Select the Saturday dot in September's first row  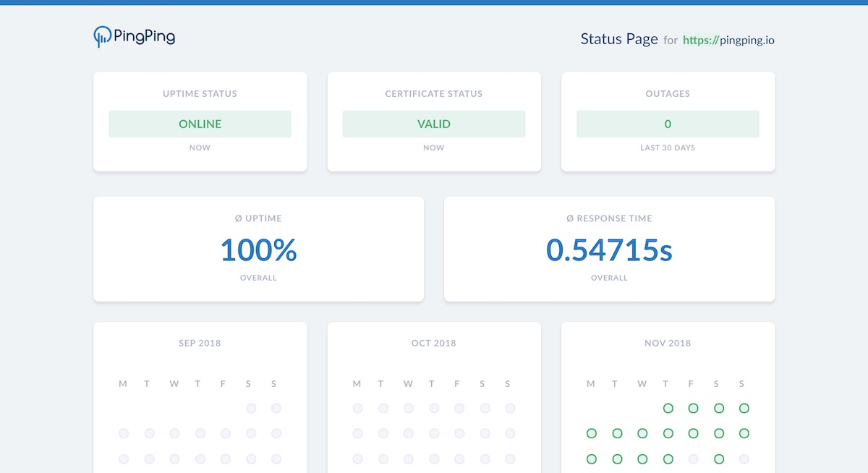251,408
